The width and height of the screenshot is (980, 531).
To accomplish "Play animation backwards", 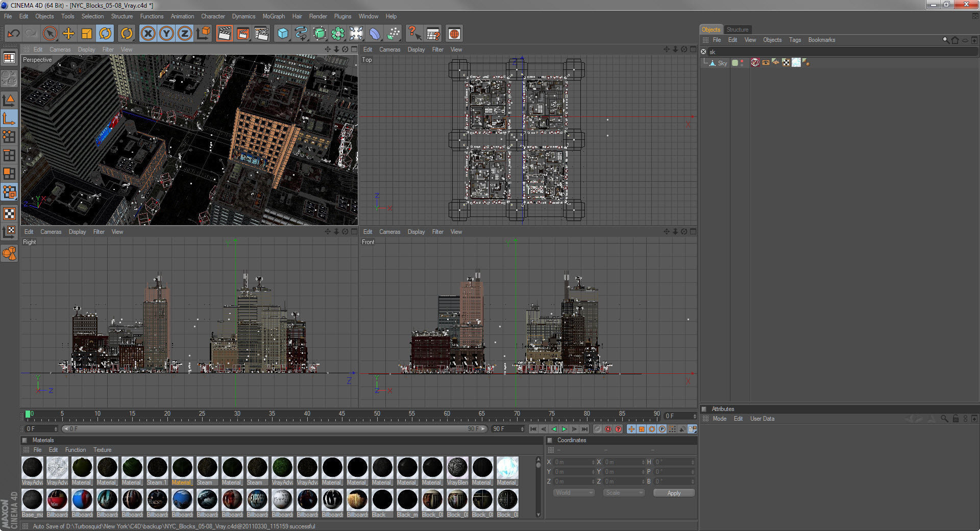I will click(554, 429).
